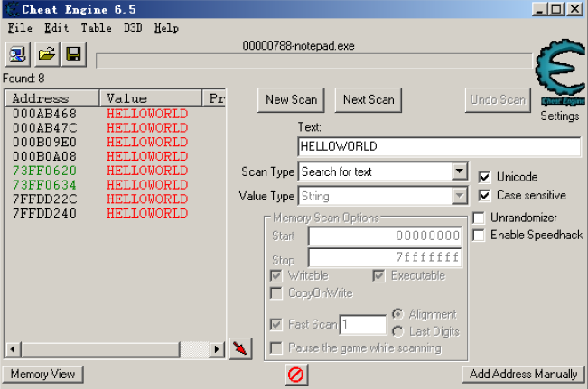Click the Fast Scan alignment value field
This screenshot has height=389, width=588.
tap(362, 324)
